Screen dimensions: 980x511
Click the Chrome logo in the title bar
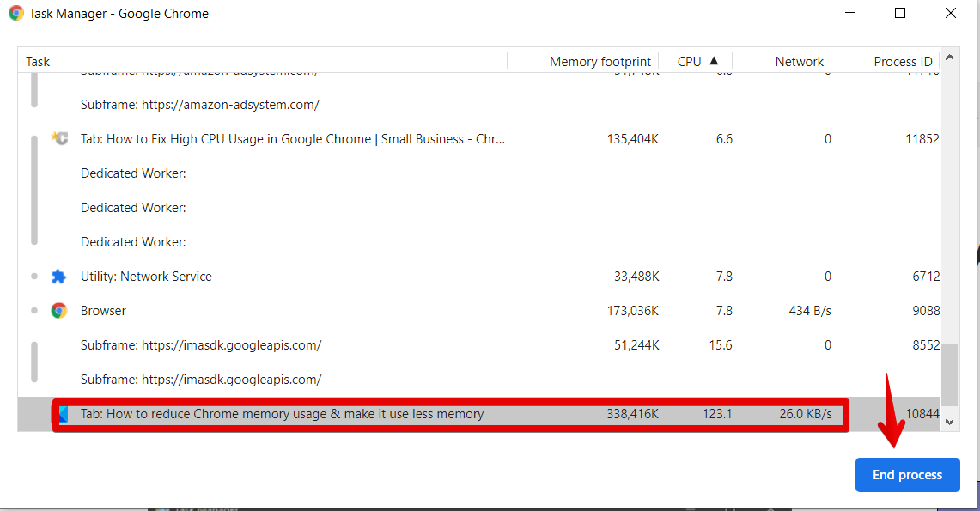[15, 13]
